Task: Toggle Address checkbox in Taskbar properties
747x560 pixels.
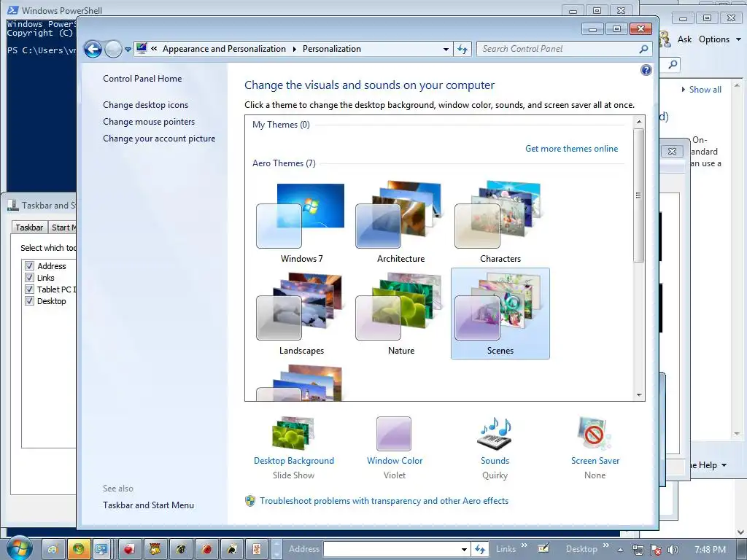Action: 29,265
